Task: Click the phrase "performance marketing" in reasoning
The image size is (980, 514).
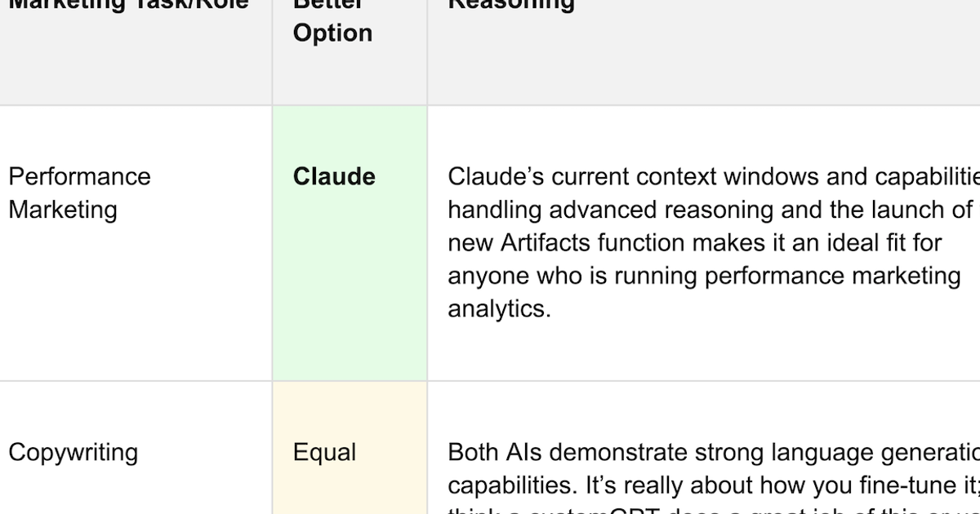Action: [832, 276]
